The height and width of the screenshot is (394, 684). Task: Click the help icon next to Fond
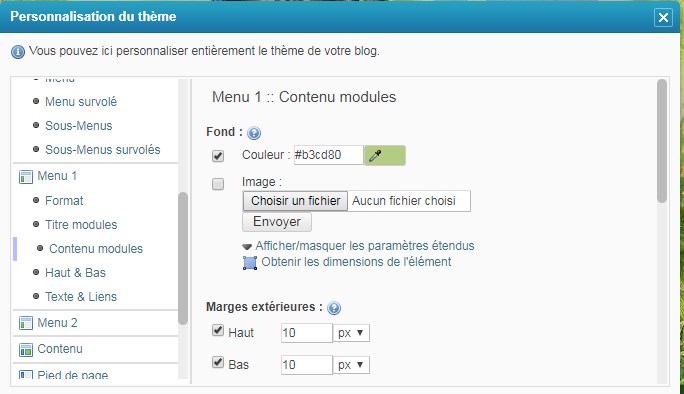point(254,133)
